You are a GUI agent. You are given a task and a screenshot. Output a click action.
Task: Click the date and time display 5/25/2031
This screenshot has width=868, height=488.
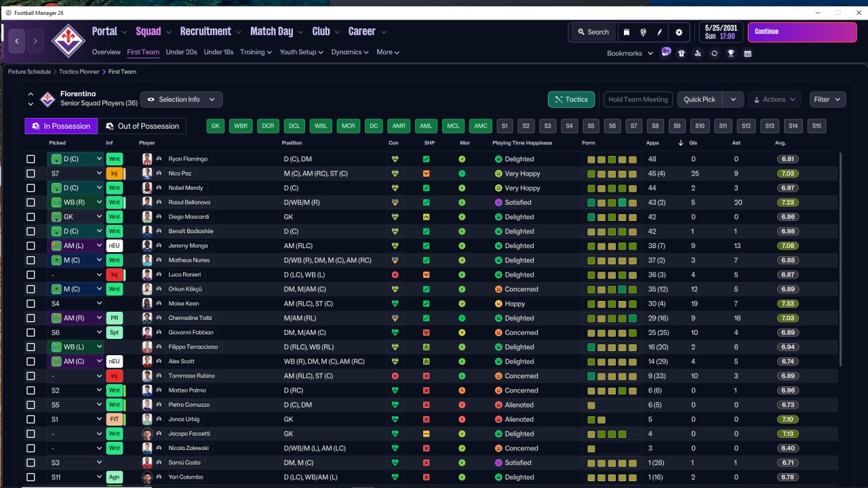click(x=722, y=32)
